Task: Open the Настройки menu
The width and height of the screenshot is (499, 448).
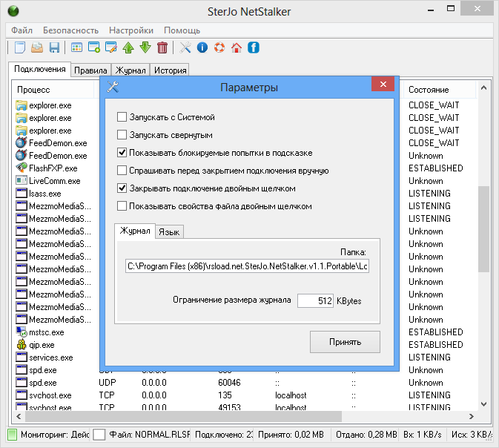Action: coord(131,30)
